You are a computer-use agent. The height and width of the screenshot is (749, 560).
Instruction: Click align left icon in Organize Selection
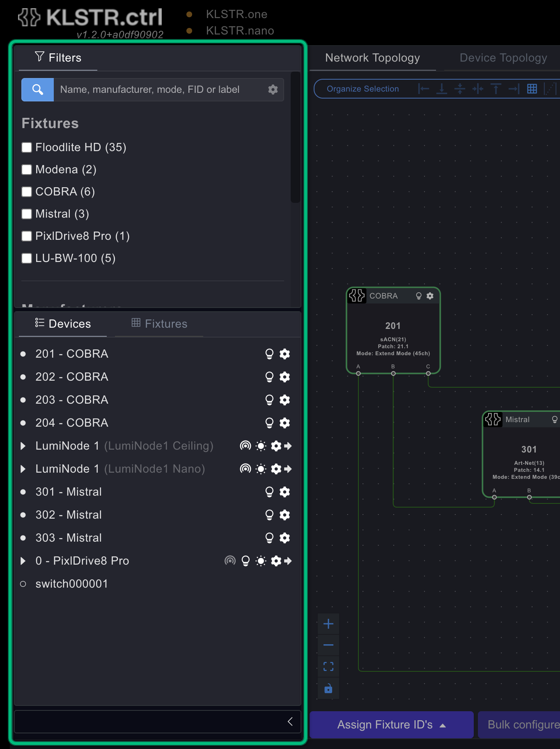[424, 89]
